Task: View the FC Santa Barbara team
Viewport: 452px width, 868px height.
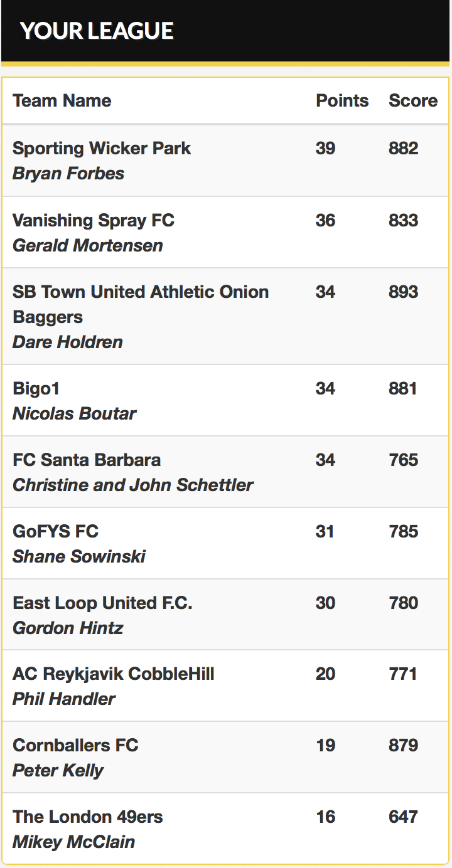Action: [87, 460]
